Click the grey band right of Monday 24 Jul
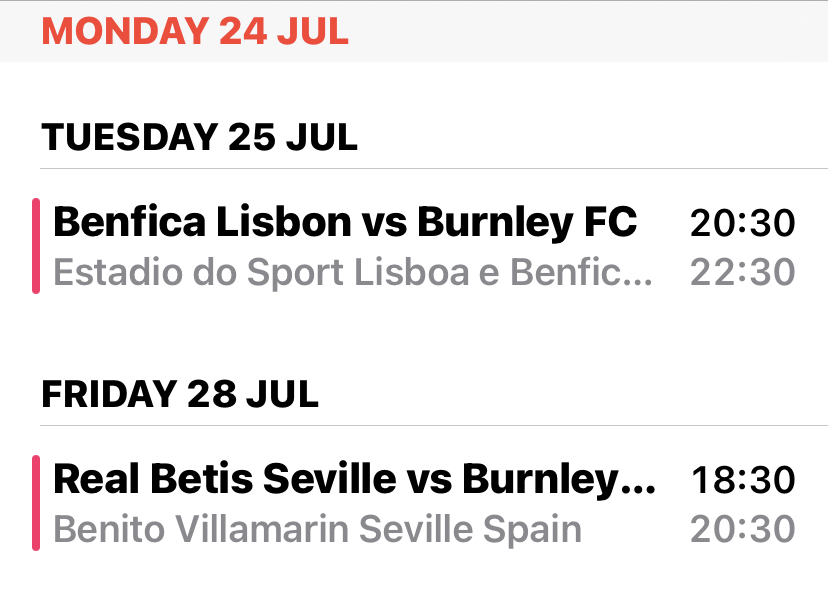The image size is (828, 601). pos(600,31)
